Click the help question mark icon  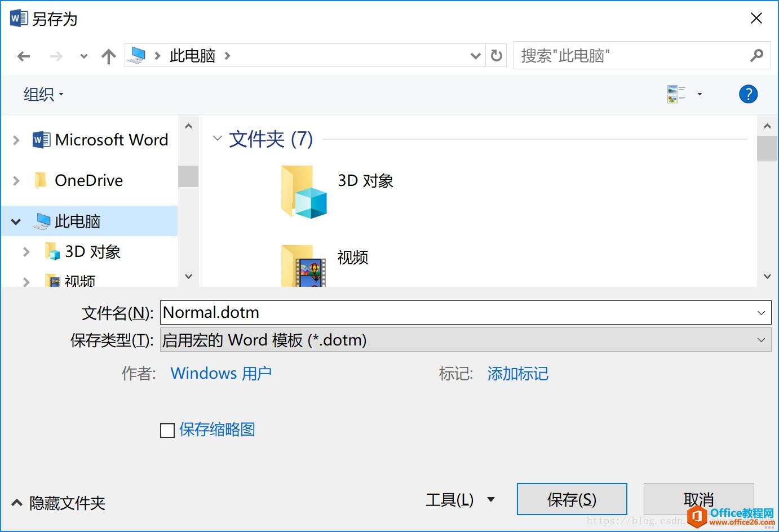(748, 94)
